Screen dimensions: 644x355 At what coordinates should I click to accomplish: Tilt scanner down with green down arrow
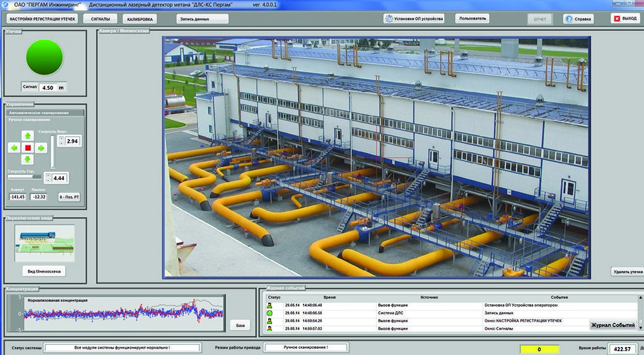(x=27, y=159)
